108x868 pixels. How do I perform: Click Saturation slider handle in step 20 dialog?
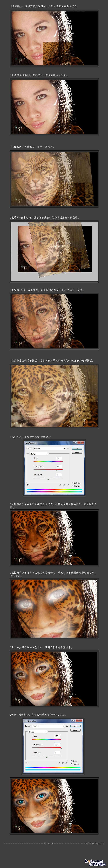click(61, 749)
